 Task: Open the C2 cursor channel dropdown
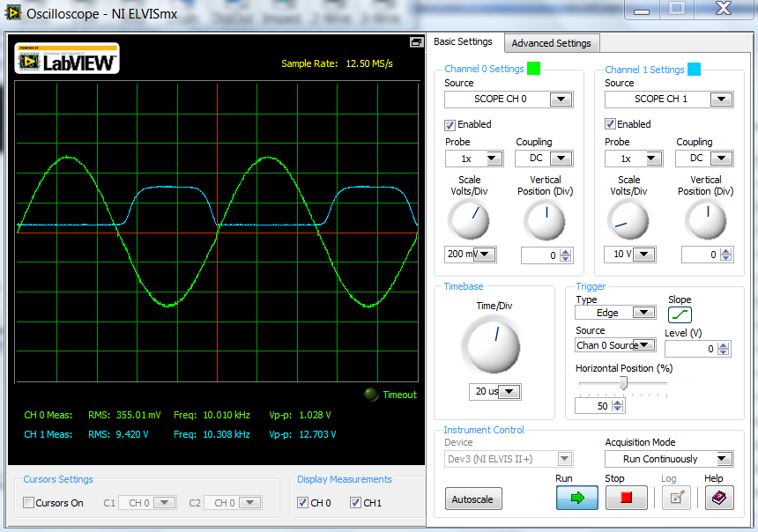pos(233,503)
